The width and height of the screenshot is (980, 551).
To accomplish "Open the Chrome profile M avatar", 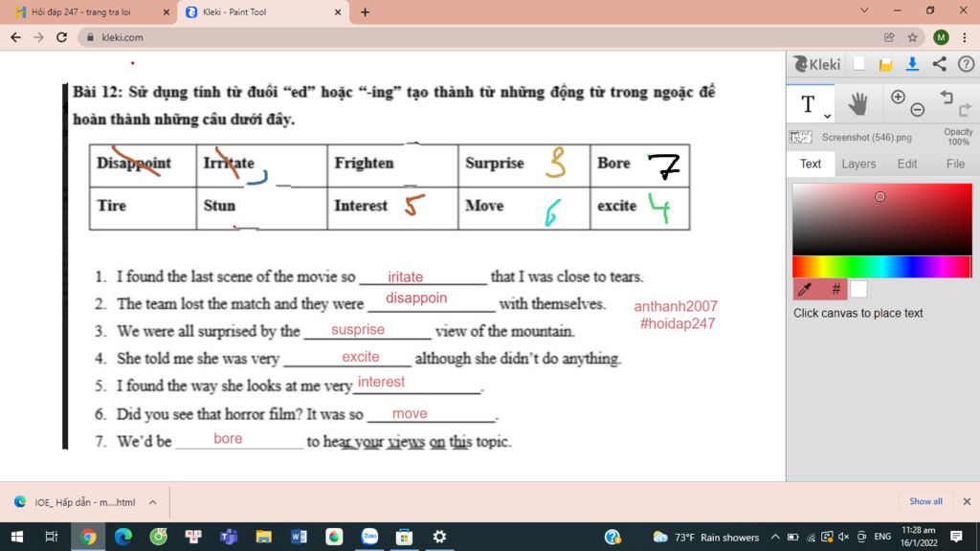I will coord(941,37).
